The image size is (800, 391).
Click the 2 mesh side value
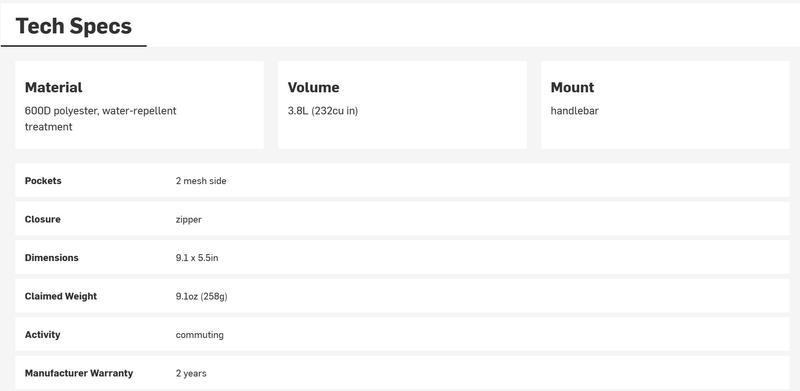point(201,181)
